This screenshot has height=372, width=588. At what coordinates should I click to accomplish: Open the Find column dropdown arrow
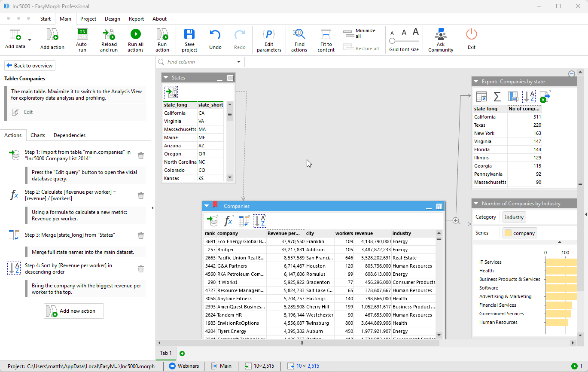238,61
